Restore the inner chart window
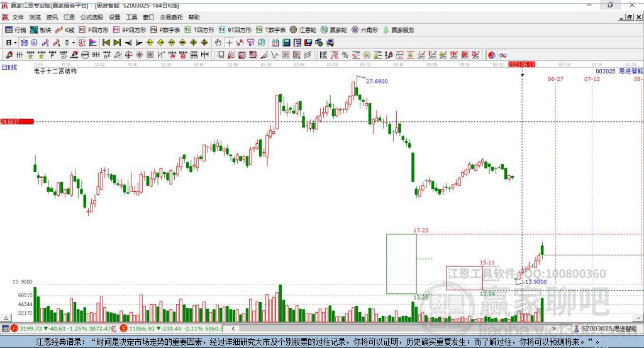 (630, 17)
